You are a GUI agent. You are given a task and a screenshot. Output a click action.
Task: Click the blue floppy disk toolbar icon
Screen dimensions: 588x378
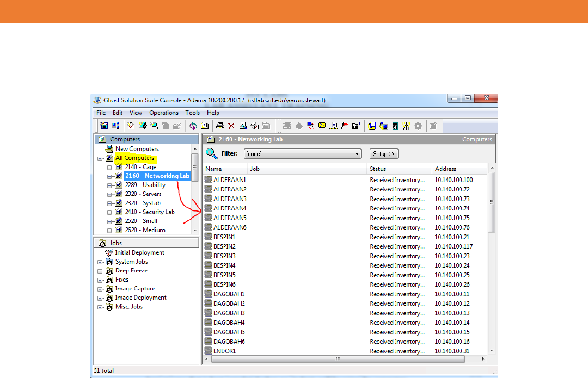pyautogui.click(x=372, y=126)
